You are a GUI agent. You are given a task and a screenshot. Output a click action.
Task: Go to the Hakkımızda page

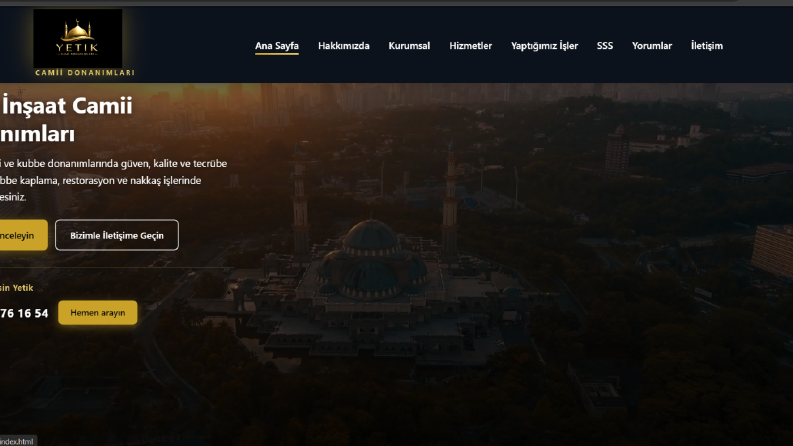click(x=343, y=46)
